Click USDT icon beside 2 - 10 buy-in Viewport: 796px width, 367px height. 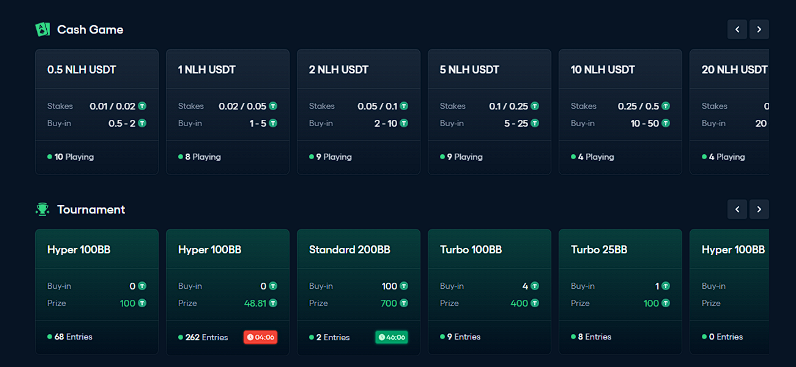404,123
